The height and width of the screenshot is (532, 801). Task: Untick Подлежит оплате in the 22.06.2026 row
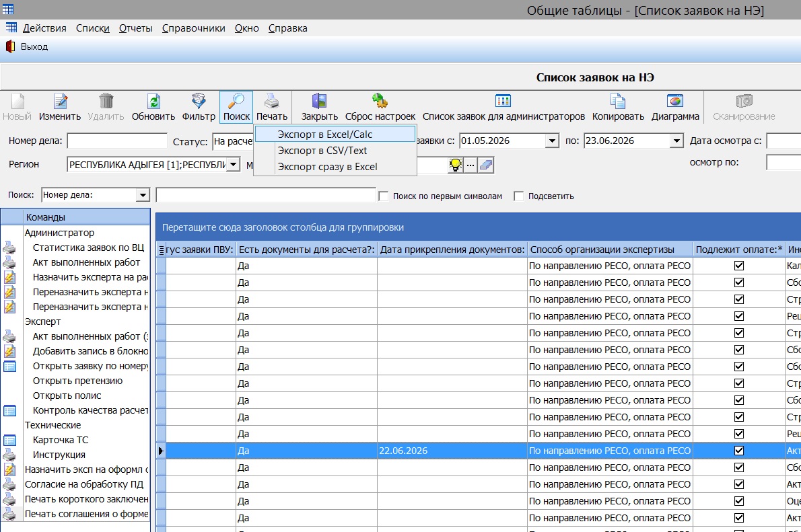click(x=738, y=451)
